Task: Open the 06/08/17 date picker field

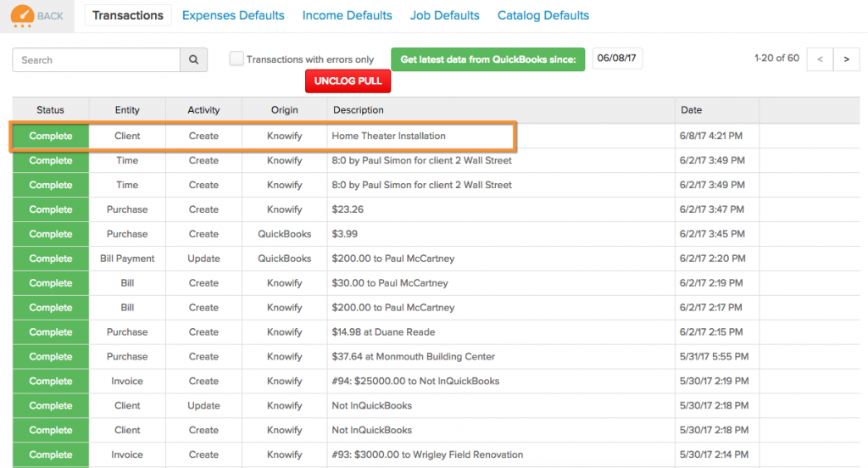Action: 617,58
